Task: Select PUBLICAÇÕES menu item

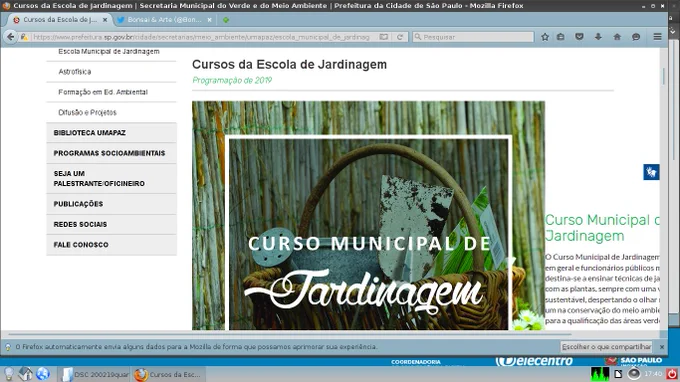Action: (x=111, y=204)
